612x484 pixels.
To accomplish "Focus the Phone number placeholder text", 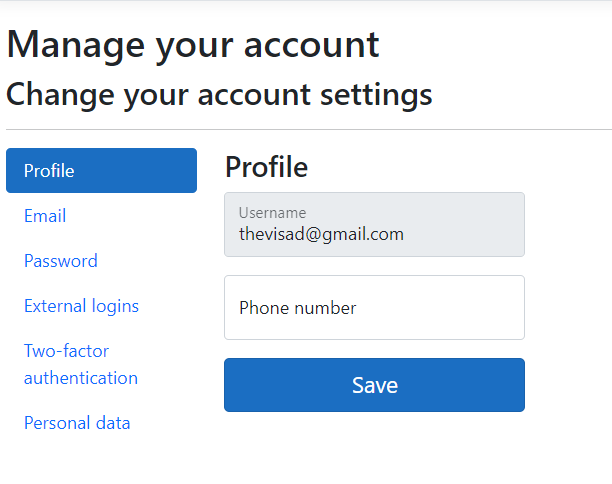I will point(298,308).
